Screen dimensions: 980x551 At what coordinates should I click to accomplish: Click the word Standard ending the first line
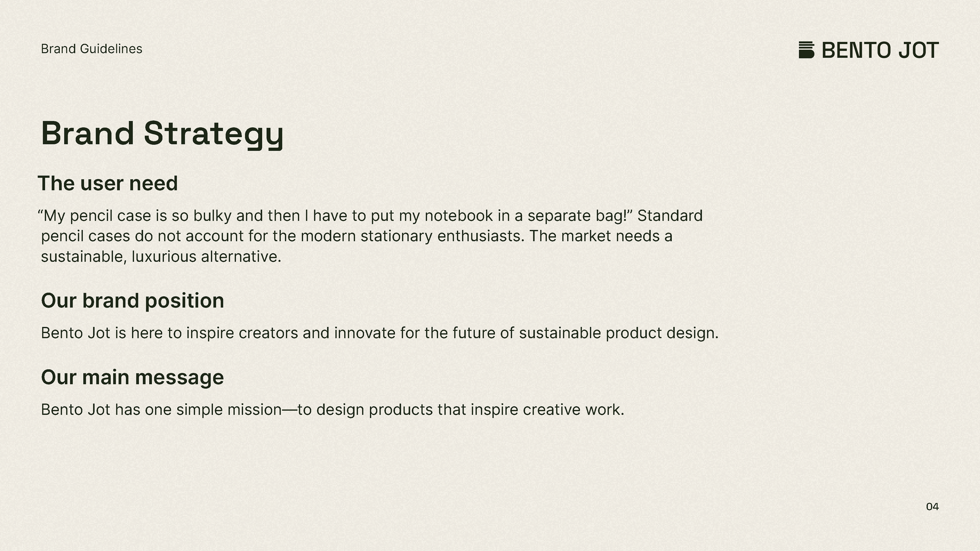pyautogui.click(x=670, y=216)
